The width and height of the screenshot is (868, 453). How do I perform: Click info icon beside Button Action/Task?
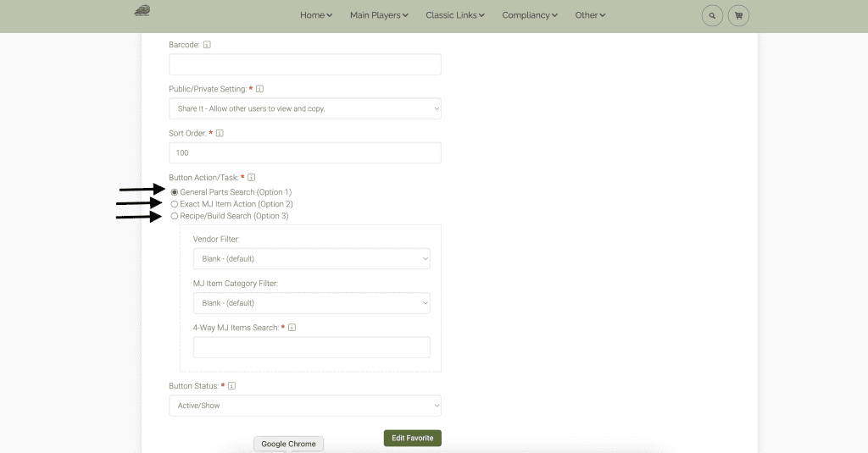coord(252,178)
